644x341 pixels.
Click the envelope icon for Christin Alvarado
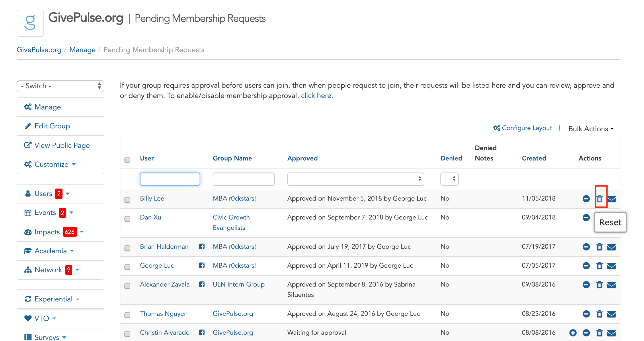(x=612, y=333)
